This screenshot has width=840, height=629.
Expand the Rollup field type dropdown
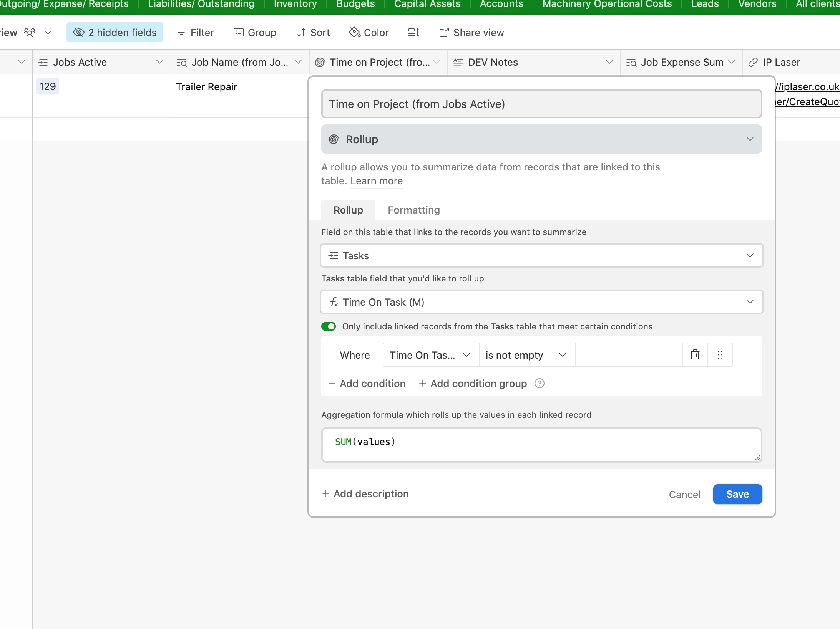541,139
